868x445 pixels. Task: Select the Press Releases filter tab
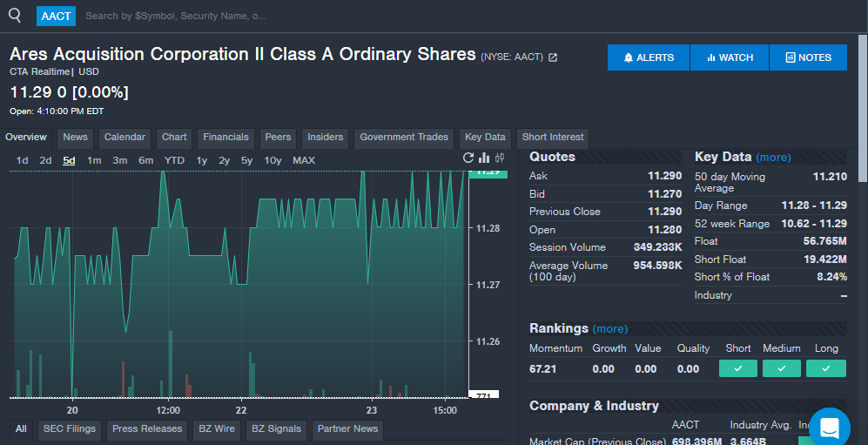(x=147, y=429)
